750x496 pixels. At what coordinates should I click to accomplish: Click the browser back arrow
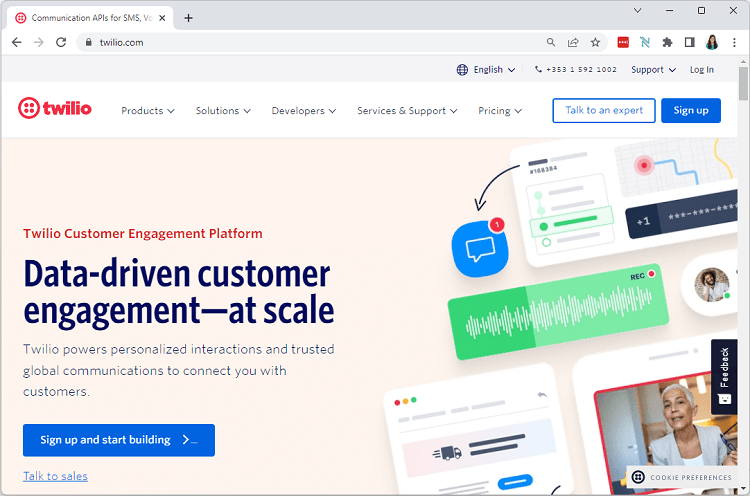[17, 42]
